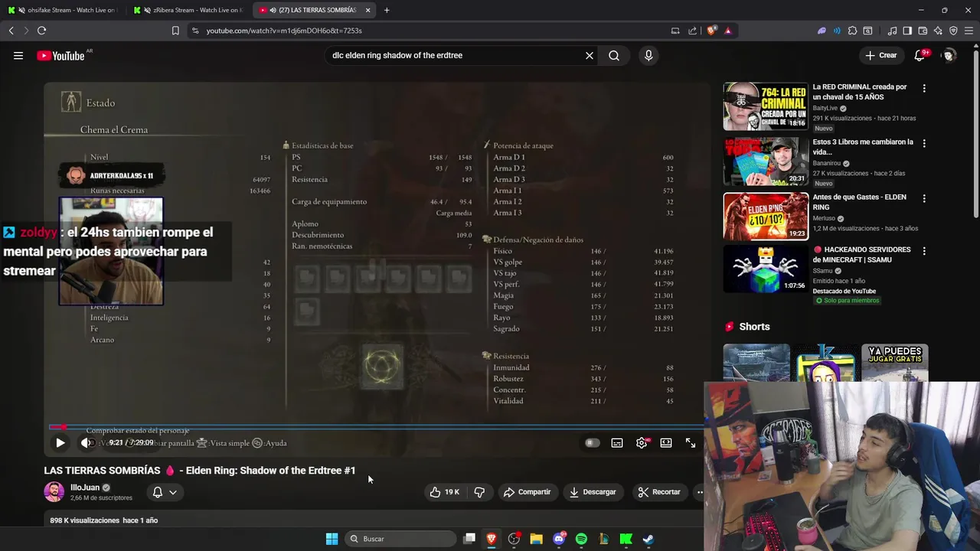Screen dimensions: 980x551
Task: Click the Brave Shields lion icon
Action: tap(712, 31)
